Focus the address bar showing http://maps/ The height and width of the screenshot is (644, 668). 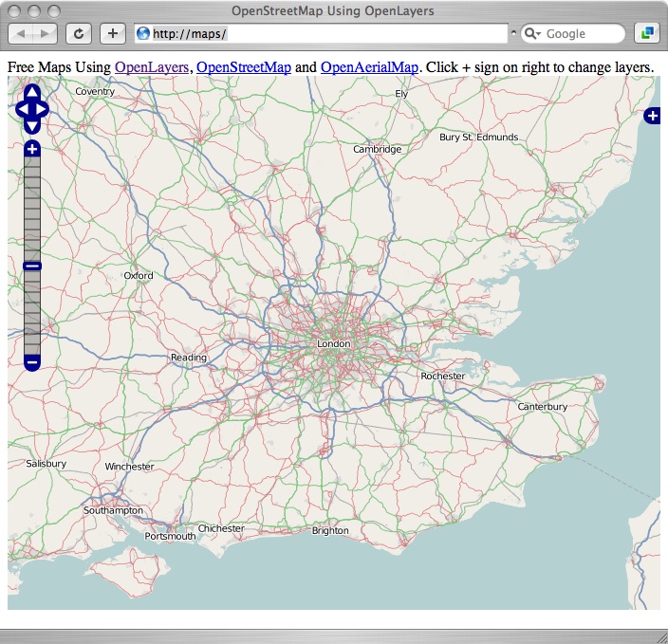point(321,33)
